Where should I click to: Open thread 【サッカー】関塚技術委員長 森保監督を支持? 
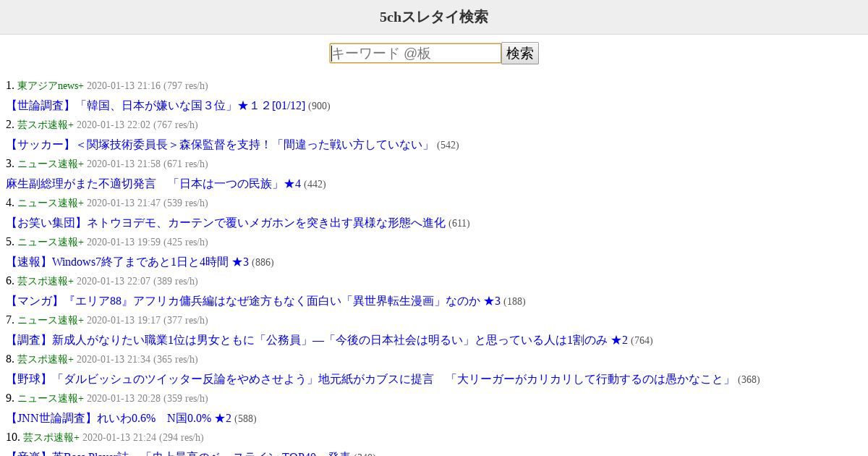tap(220, 145)
